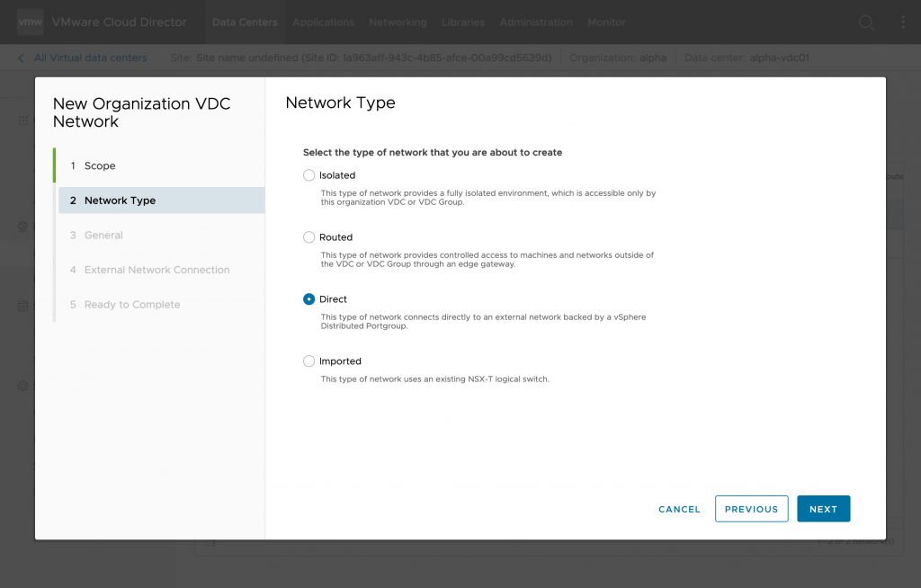Open the Administration tab

click(536, 22)
